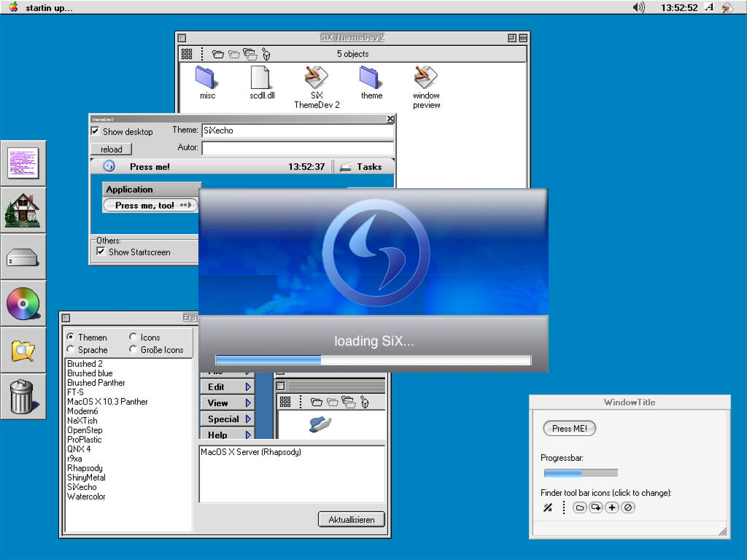Click the italic A icon in the menu bar
Image resolution: width=747 pixels, height=560 pixels.
point(709,7)
